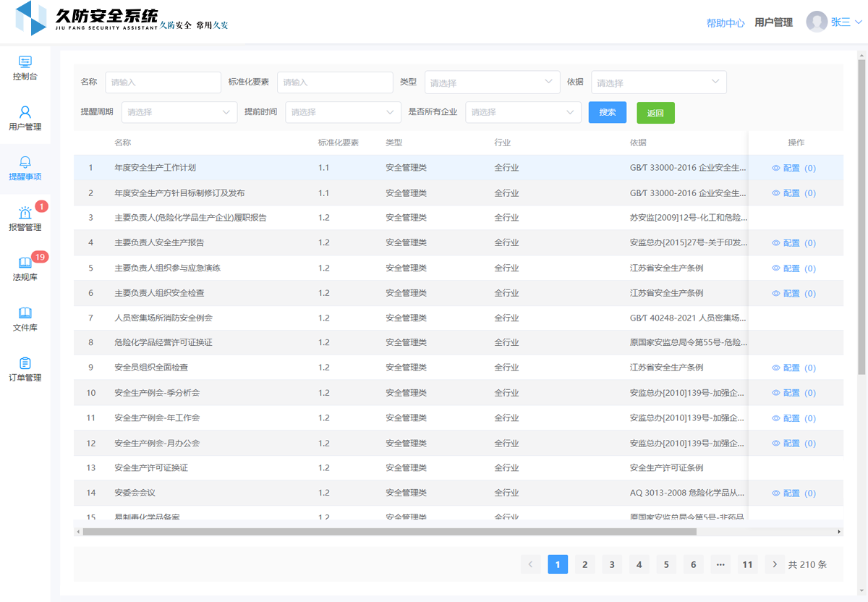Select current page 1 button

click(x=558, y=564)
